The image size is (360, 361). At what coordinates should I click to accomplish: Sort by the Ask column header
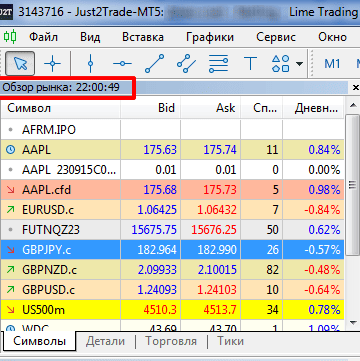(x=210, y=108)
